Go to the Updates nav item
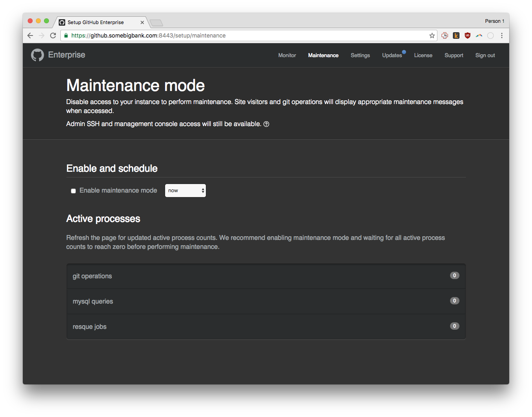 [392, 55]
